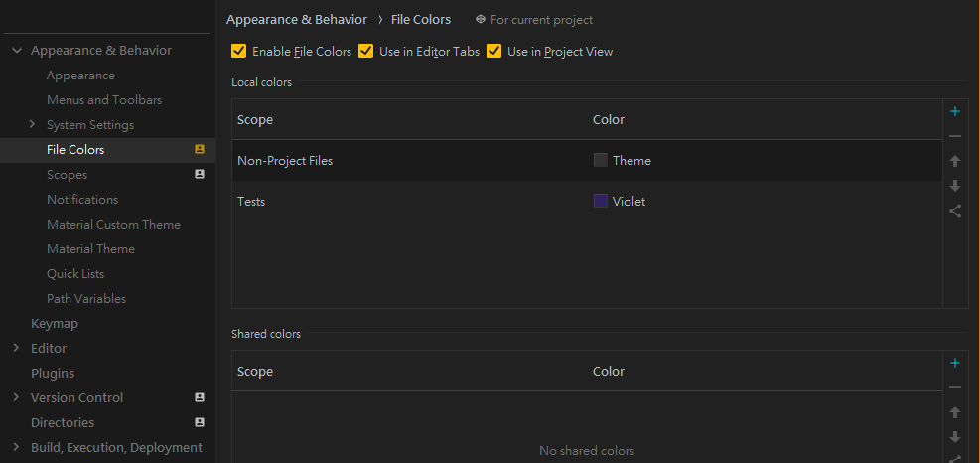Open the Keymap settings page
Screen dimensions: 980x463
[x=55, y=323]
